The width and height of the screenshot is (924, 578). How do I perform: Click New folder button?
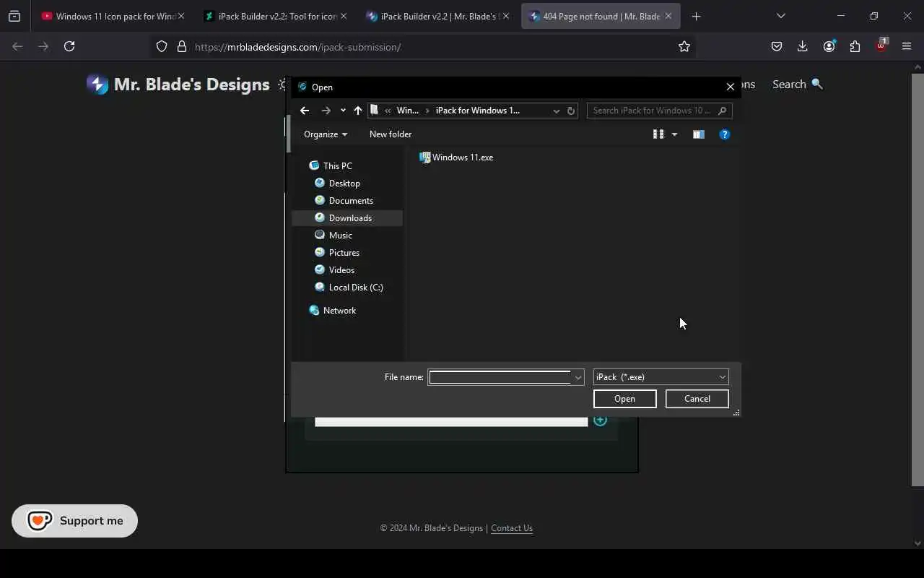[x=391, y=134]
